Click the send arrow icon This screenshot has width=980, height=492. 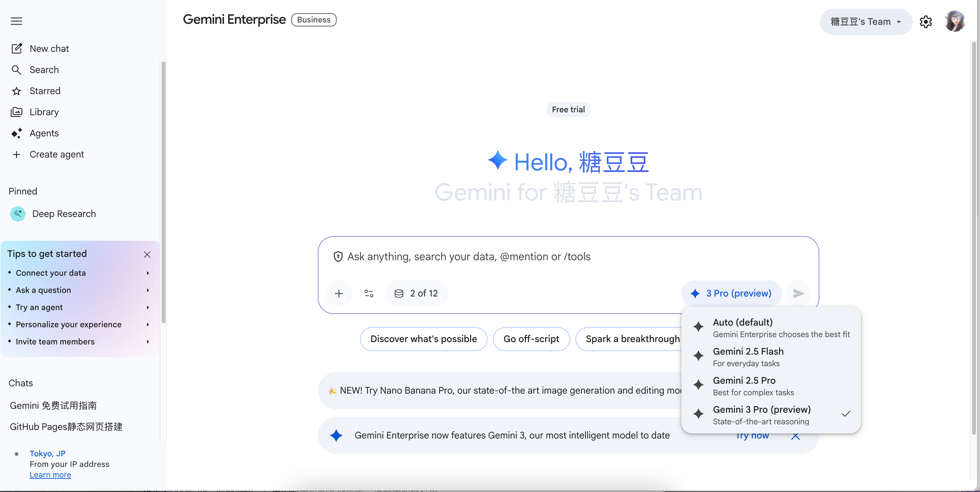click(x=798, y=293)
